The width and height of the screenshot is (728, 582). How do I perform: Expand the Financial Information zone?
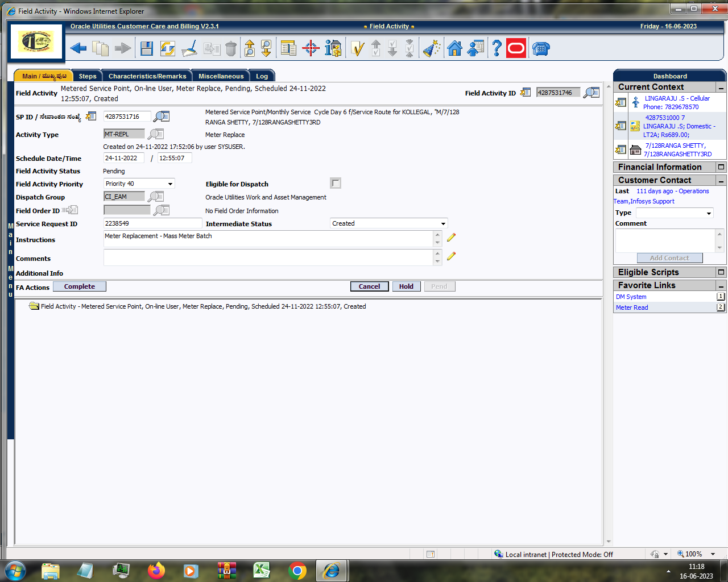721,167
